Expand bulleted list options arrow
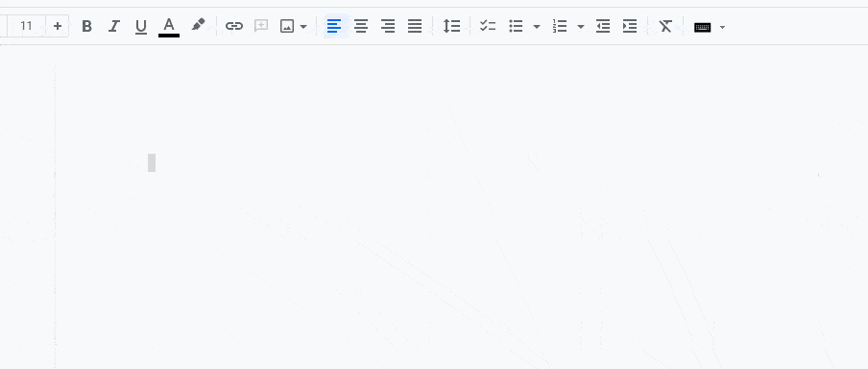The image size is (868, 369). click(x=537, y=27)
